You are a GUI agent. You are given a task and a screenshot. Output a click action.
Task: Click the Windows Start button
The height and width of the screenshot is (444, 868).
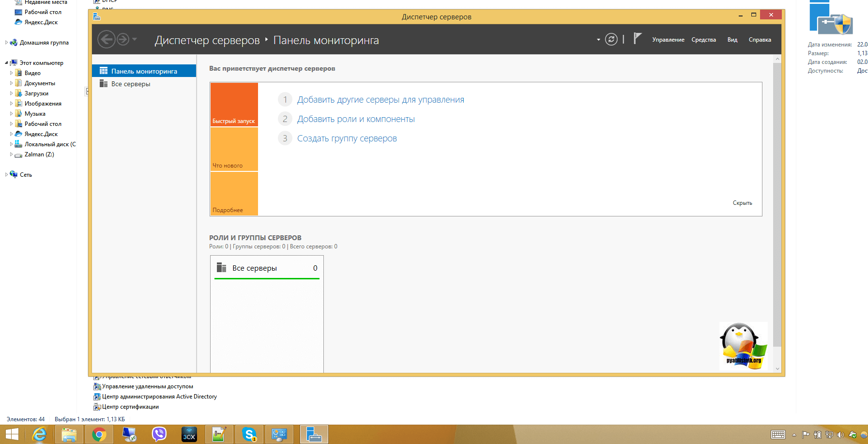(12, 434)
